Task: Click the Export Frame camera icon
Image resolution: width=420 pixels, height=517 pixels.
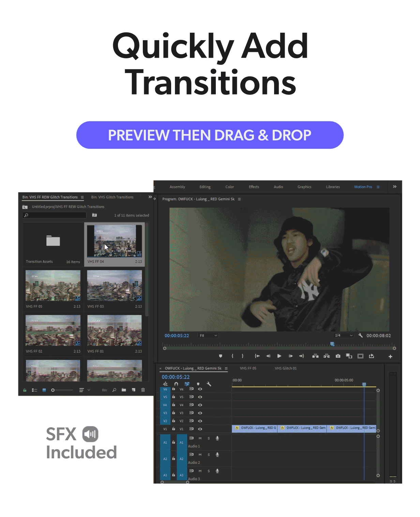Action: (338, 356)
